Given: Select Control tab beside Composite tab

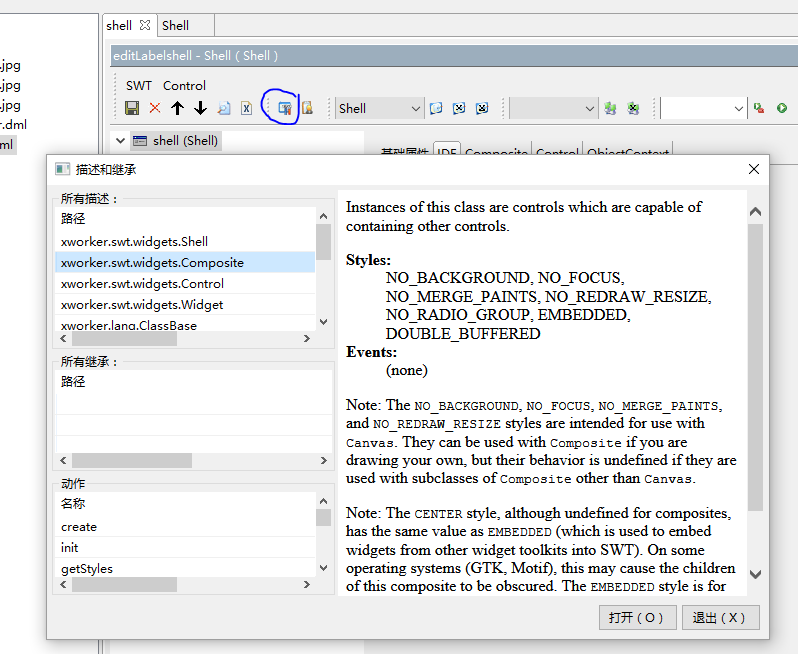Looking at the screenshot, I should [x=557, y=150].
